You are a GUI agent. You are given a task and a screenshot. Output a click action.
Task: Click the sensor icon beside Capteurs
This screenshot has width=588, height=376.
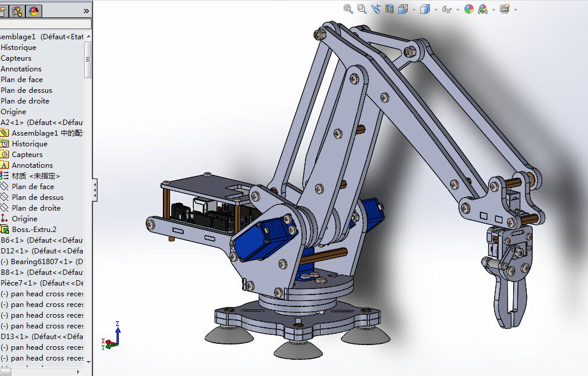point(5,154)
